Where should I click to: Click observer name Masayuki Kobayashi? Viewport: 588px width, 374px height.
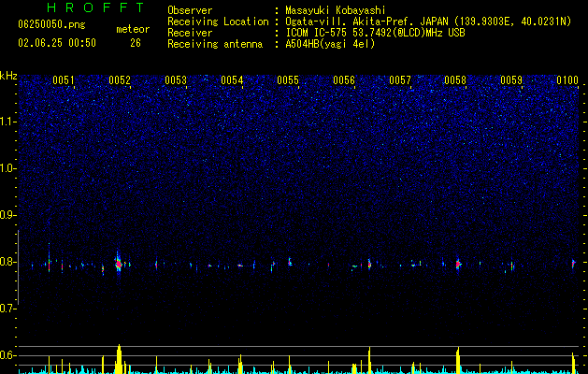336,10
